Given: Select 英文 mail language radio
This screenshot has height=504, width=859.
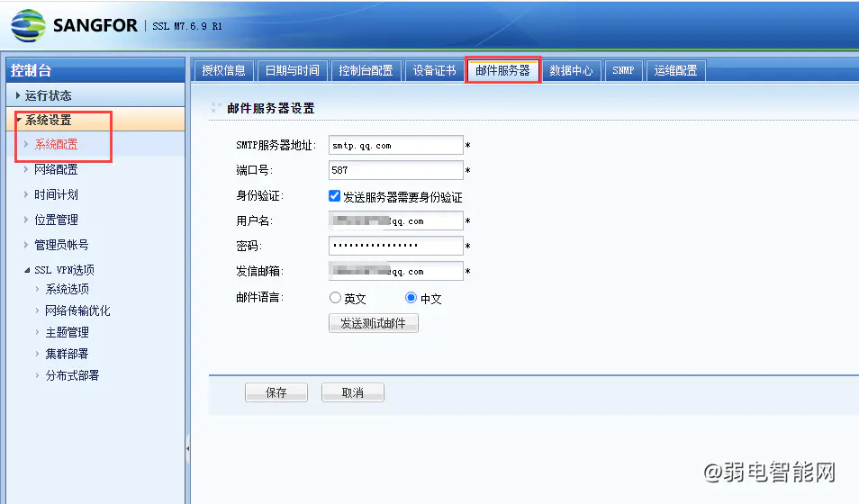Looking at the screenshot, I should click(335, 298).
